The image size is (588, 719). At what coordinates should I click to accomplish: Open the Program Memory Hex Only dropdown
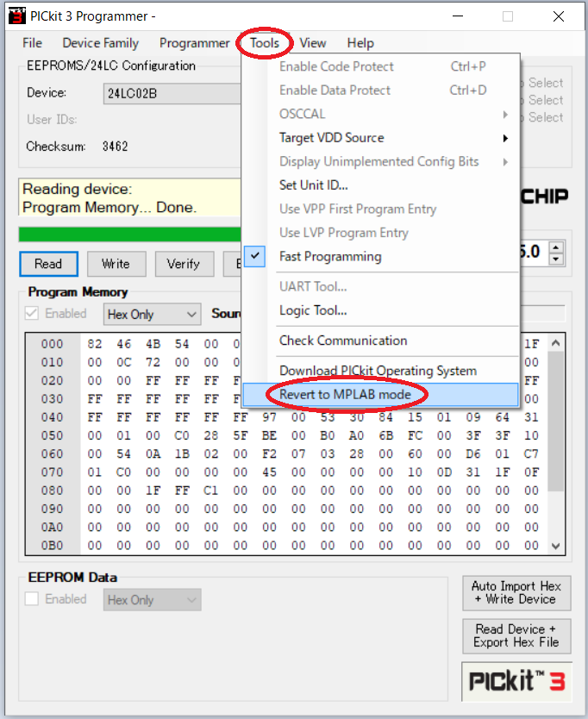(x=152, y=315)
